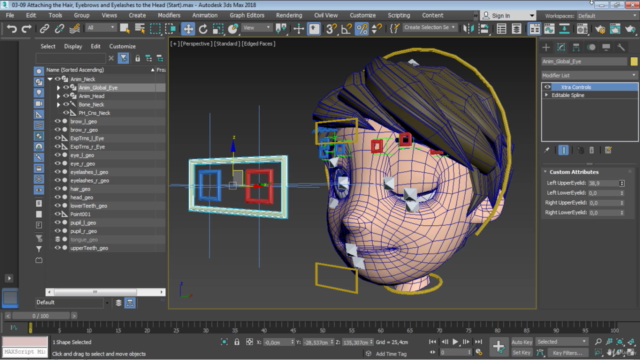Activate the Select and Rotate tool
The image size is (640, 360).
[203, 29]
